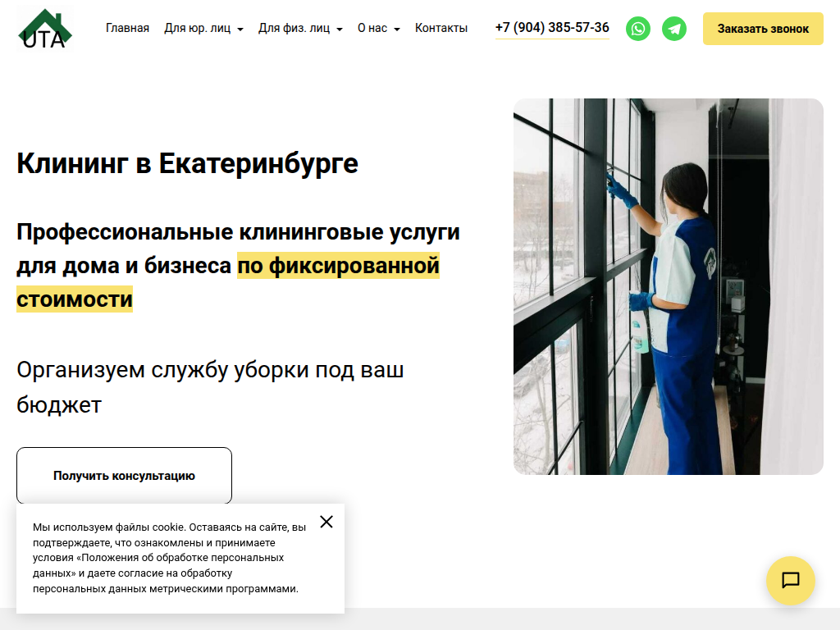Open the Контакты page

pos(441,28)
